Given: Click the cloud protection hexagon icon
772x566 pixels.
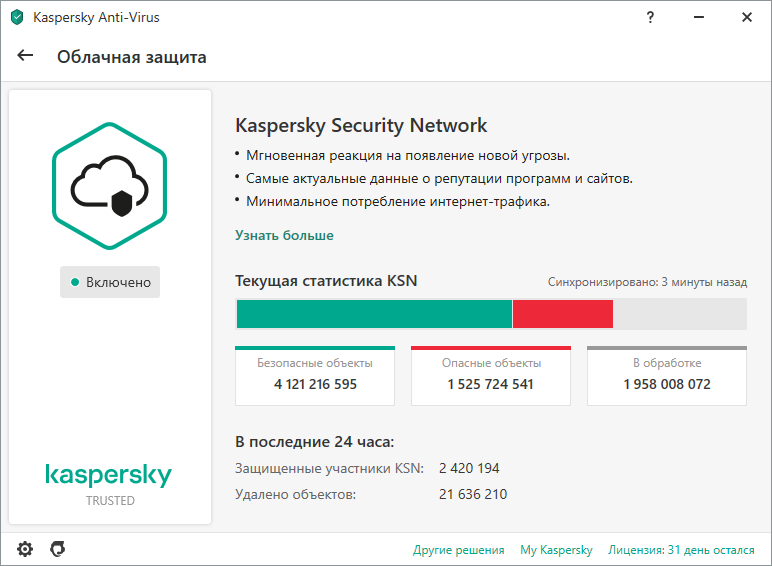Looking at the screenshot, I should [x=110, y=184].
